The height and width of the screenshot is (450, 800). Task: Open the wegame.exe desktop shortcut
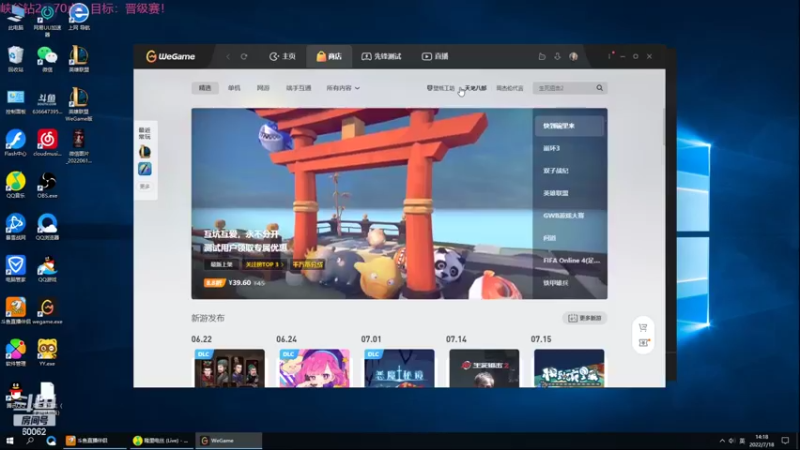47,311
